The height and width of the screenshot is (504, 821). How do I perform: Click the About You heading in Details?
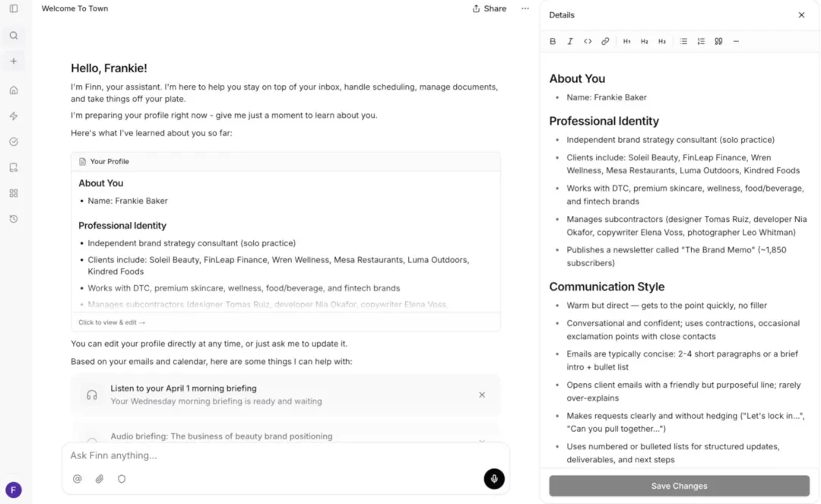coord(577,78)
